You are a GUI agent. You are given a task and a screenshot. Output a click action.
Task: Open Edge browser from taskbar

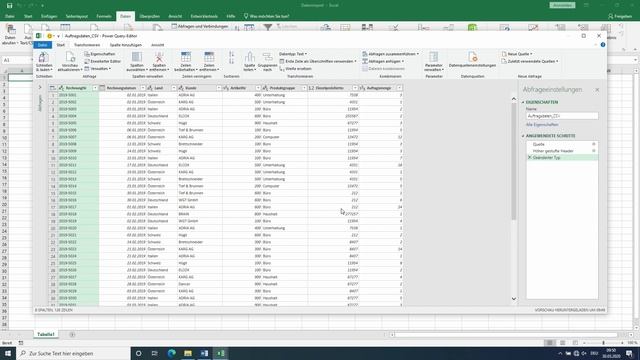click(x=171, y=353)
